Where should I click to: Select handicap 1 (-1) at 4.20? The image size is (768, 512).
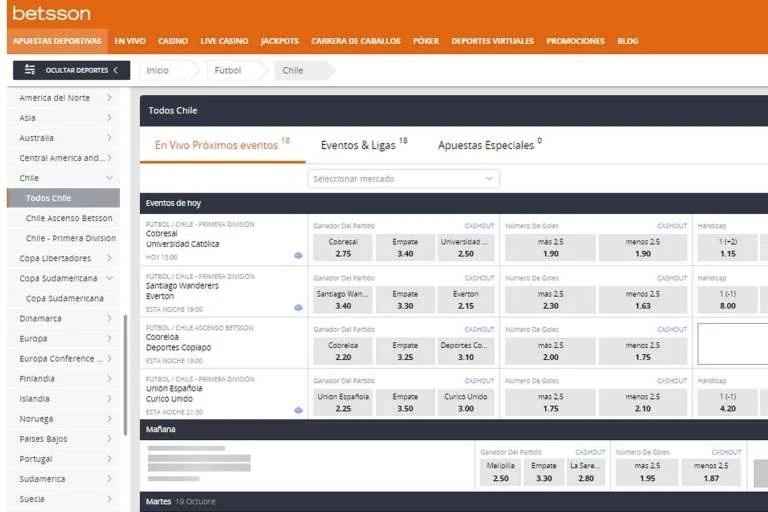tap(728, 402)
